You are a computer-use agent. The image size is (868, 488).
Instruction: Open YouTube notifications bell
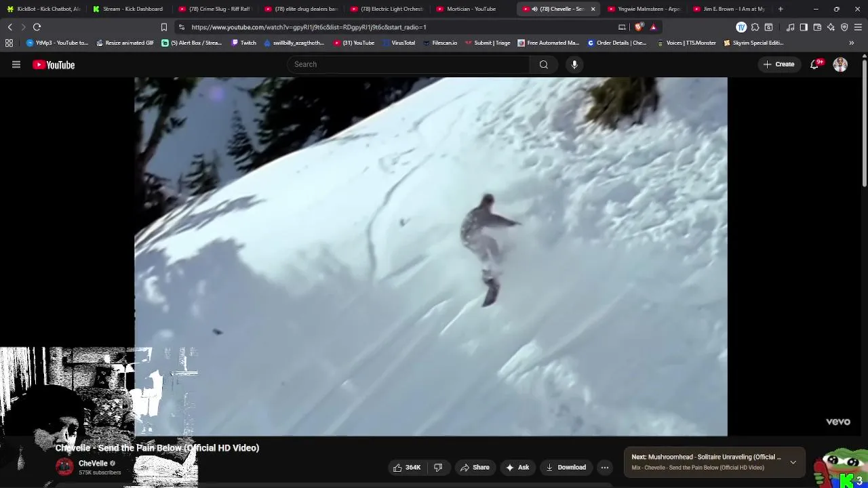point(814,64)
